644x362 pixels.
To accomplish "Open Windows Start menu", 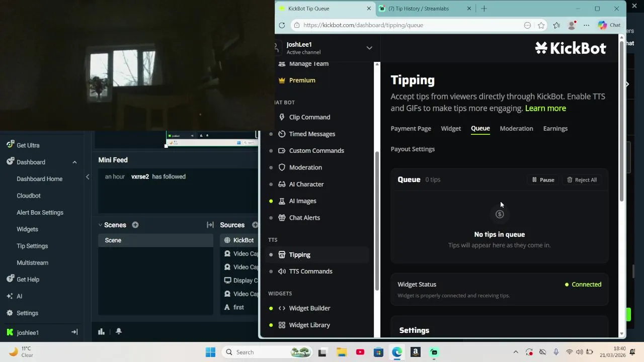I will (x=210, y=352).
